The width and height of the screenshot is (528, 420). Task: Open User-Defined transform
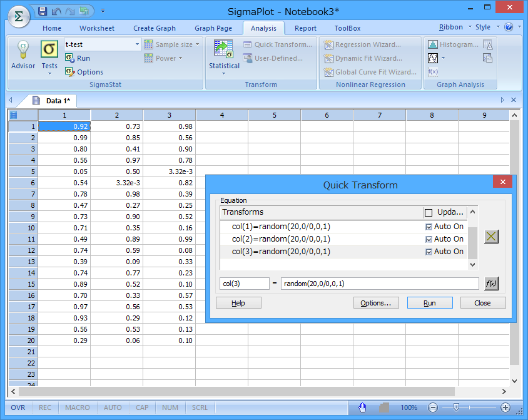point(273,58)
